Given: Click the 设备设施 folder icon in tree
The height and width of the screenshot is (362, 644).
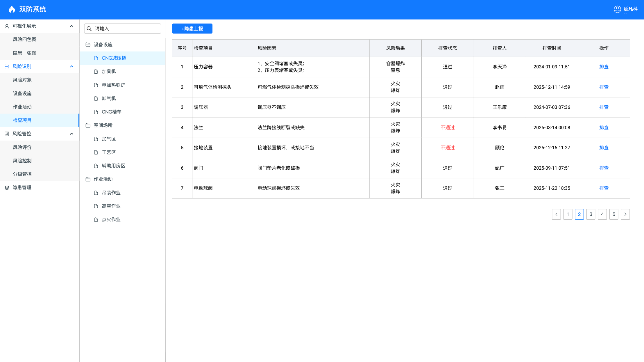Looking at the screenshot, I should click(x=88, y=45).
